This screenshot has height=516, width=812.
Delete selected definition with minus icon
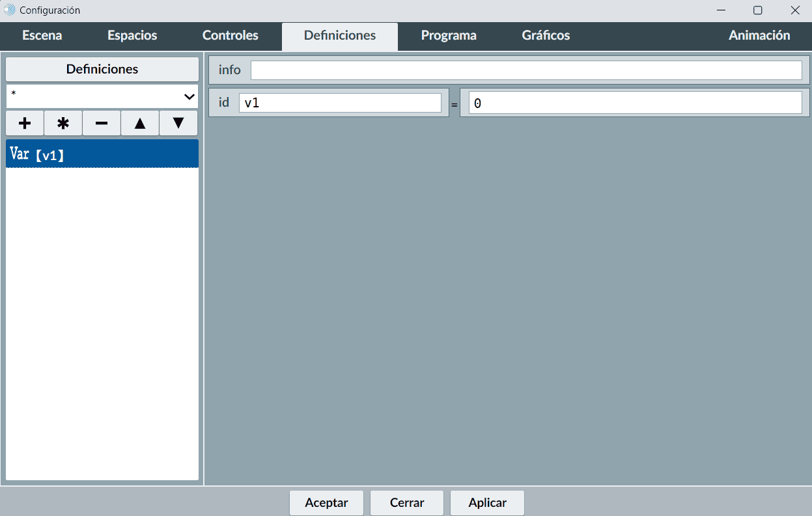pyautogui.click(x=102, y=123)
